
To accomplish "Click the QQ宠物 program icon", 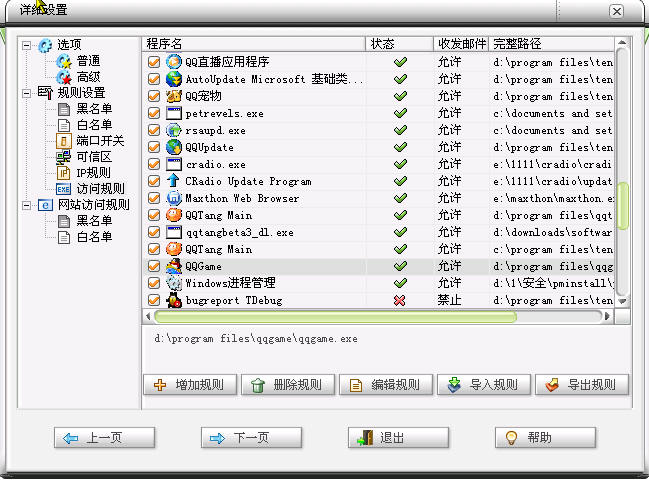I will tap(174, 96).
